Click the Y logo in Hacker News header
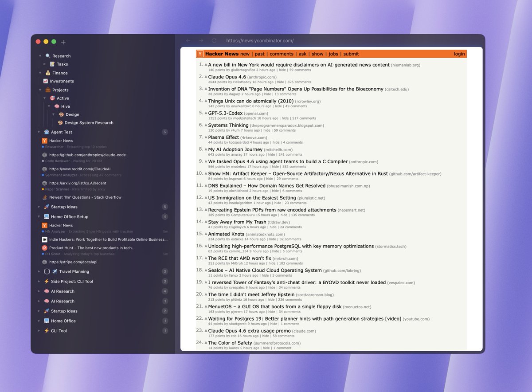The height and width of the screenshot is (392, 532). (200, 54)
